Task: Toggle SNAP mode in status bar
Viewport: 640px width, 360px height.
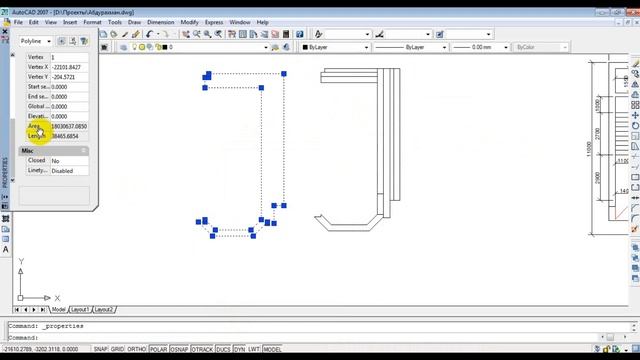Action: (100, 349)
